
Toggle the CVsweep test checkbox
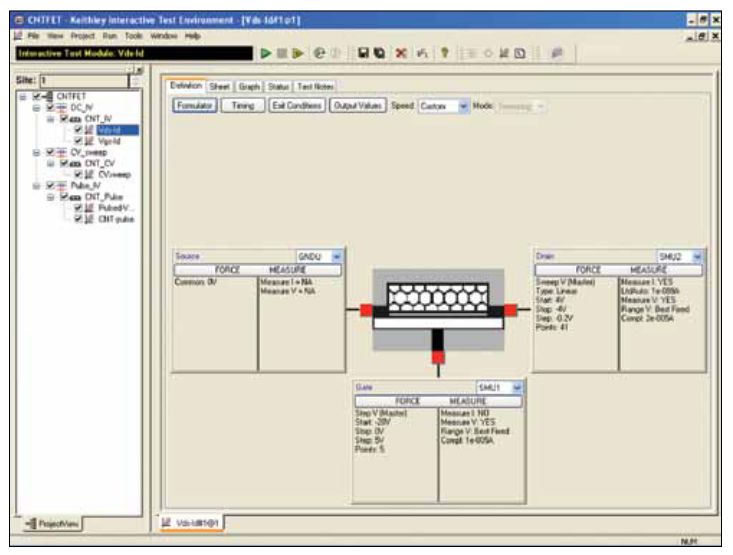78,174
